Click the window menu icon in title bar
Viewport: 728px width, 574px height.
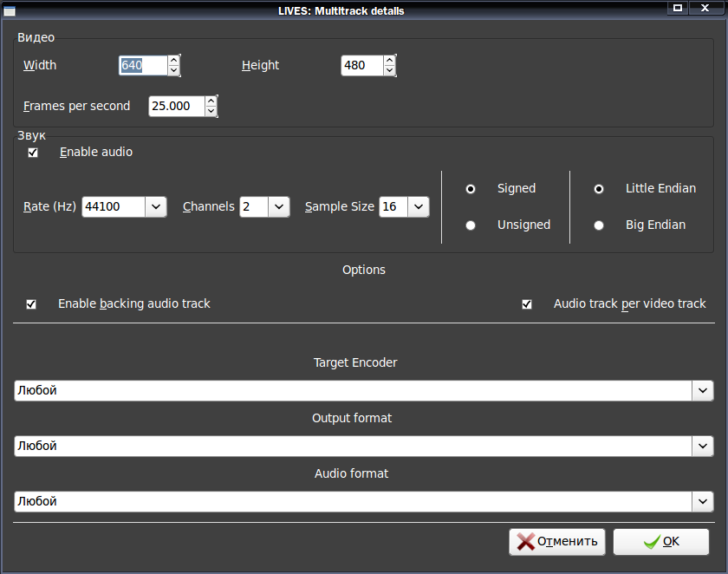pos(10,10)
